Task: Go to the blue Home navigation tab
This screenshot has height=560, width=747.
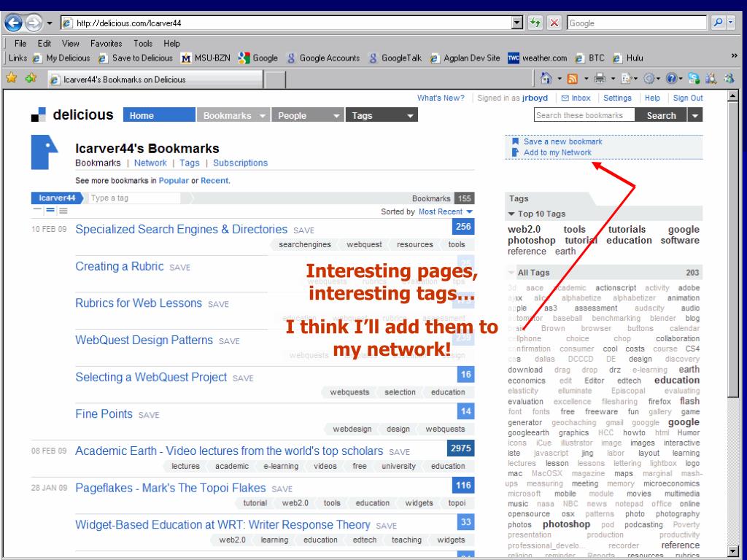Action: 159,115
